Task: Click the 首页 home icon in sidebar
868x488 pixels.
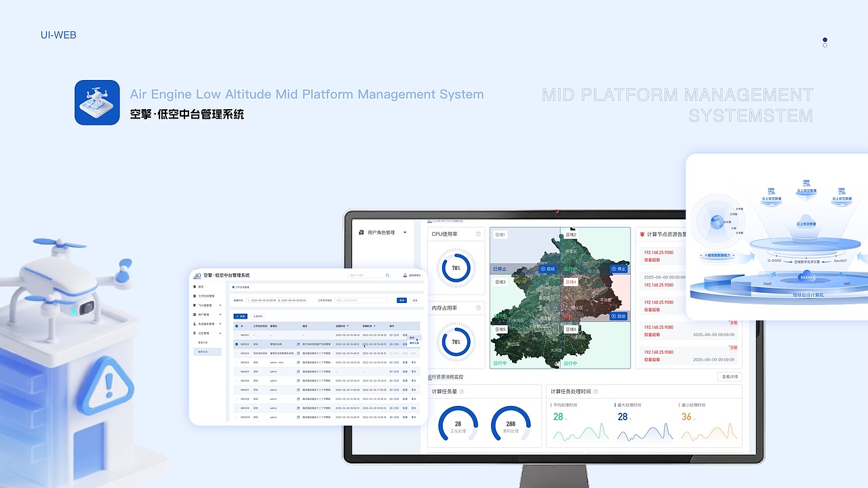Action: tap(195, 287)
